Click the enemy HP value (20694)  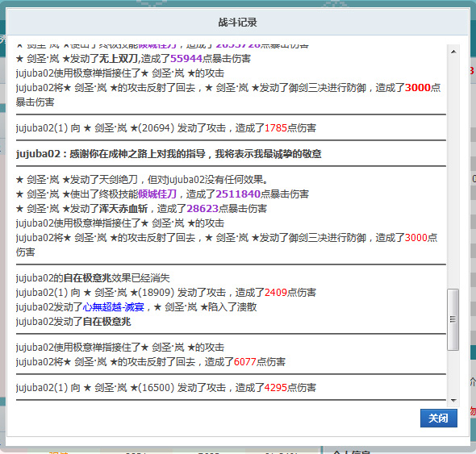[156, 127]
